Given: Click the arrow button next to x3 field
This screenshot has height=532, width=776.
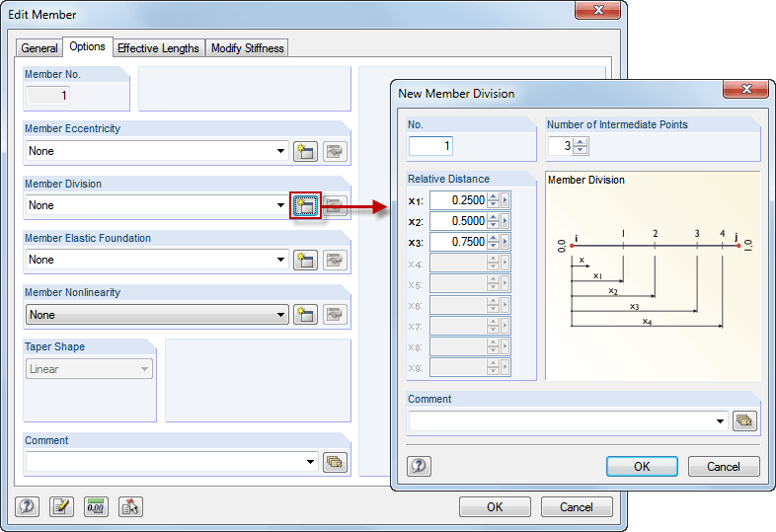Looking at the screenshot, I should (x=504, y=242).
